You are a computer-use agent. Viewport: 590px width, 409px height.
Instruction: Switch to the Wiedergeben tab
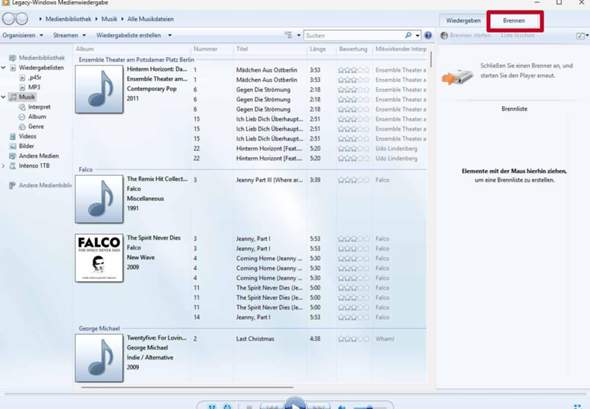[463, 21]
